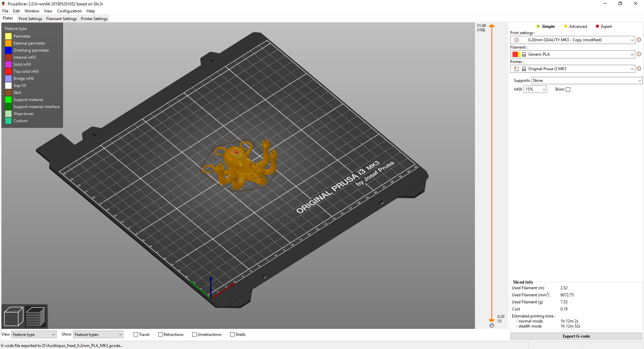The height and width of the screenshot is (349, 644).
Task: Switch to the 3D editor view cube icon
Action: [13, 316]
